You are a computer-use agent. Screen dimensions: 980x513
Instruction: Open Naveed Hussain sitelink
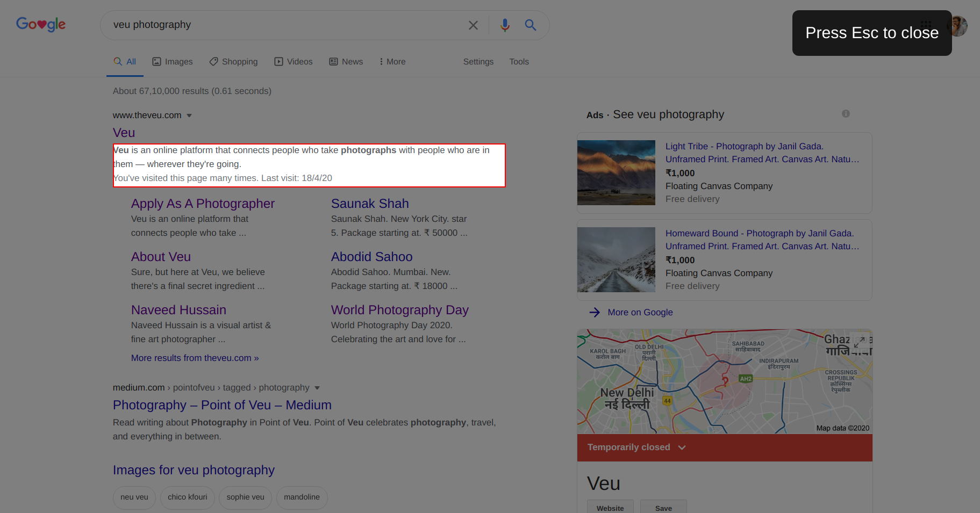(x=178, y=310)
